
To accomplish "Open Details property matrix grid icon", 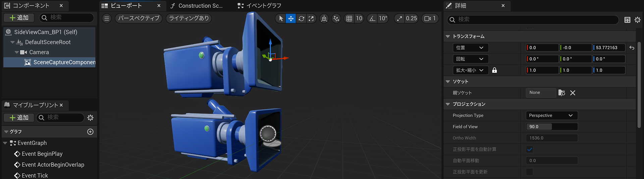I will click(x=627, y=20).
